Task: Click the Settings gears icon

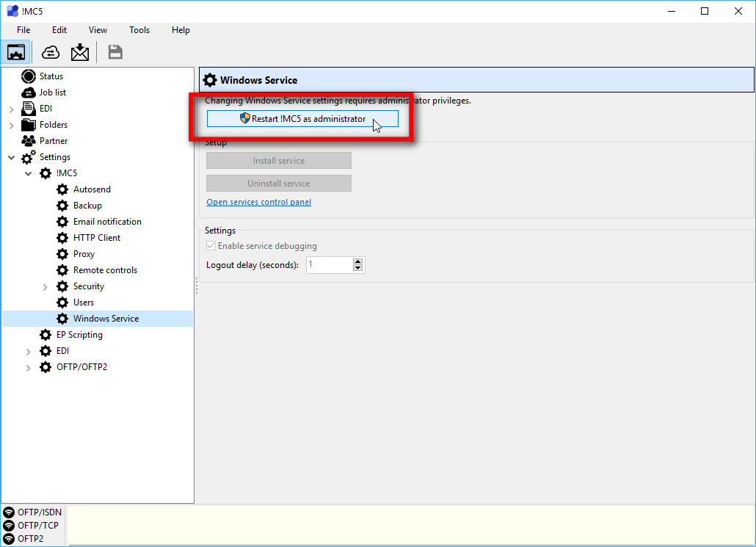Action: click(29, 157)
